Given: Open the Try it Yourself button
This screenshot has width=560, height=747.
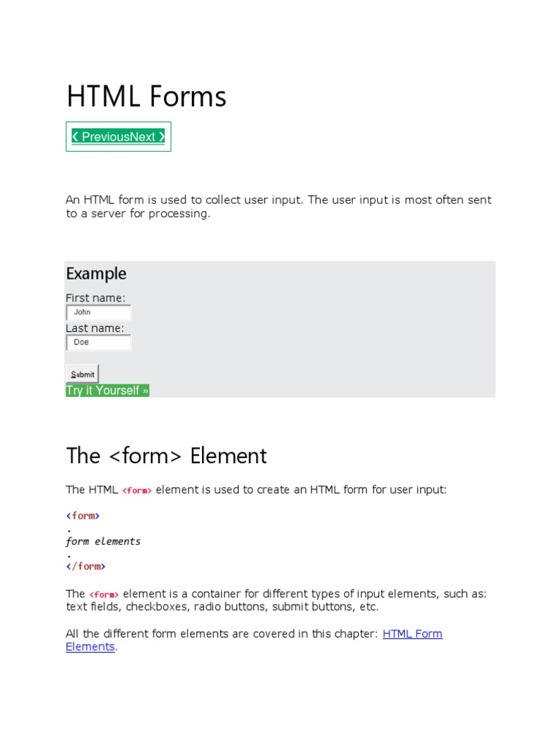Looking at the screenshot, I should 107,390.
